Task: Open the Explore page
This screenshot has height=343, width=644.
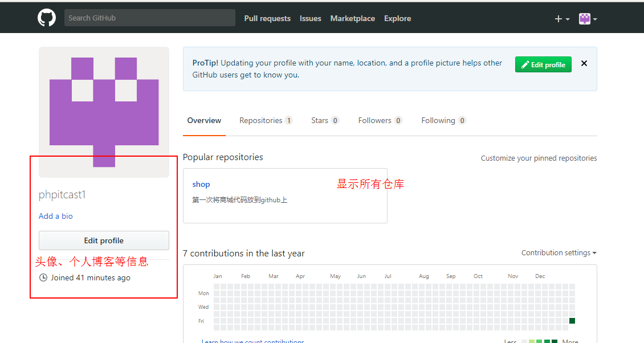Action: pyautogui.click(x=397, y=18)
